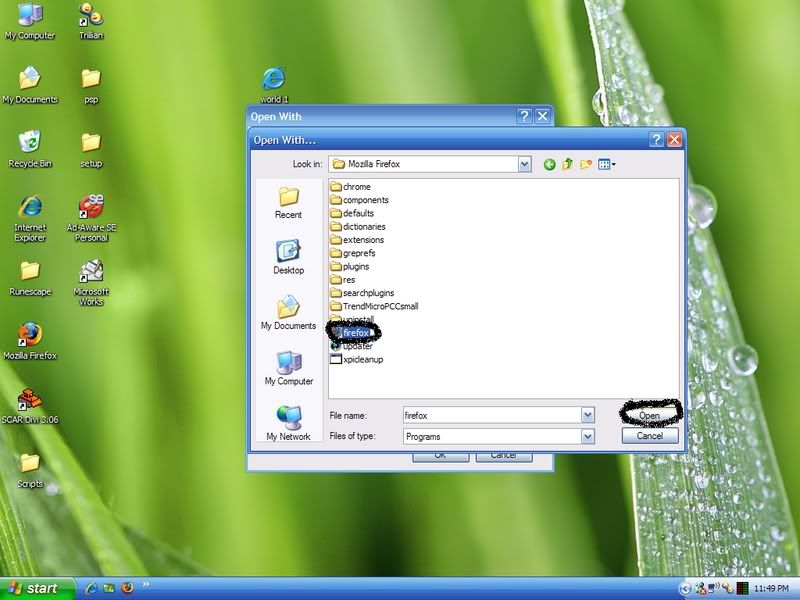Select the chrome folder
This screenshot has height=600, width=800.
point(356,187)
